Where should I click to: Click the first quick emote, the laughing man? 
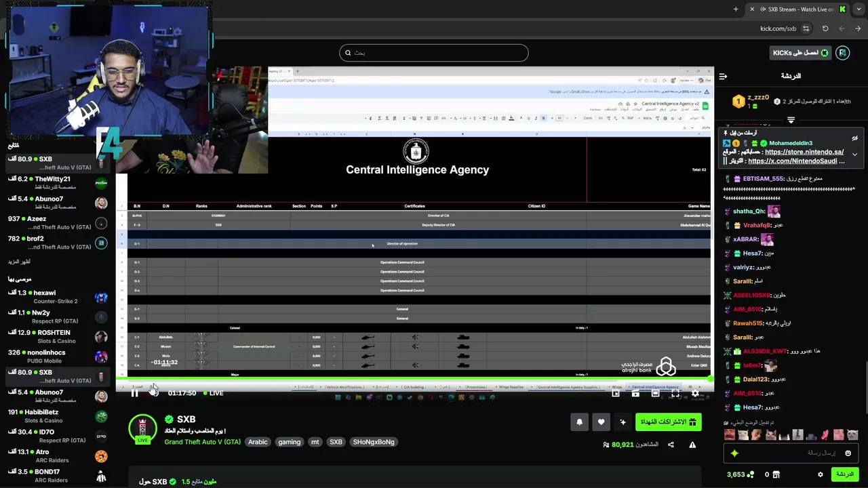[x=729, y=435]
